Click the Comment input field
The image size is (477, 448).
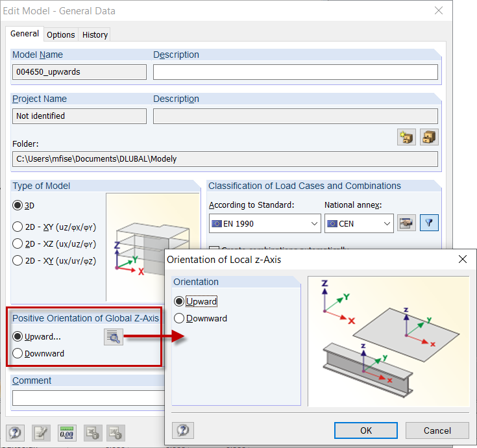coord(88,398)
